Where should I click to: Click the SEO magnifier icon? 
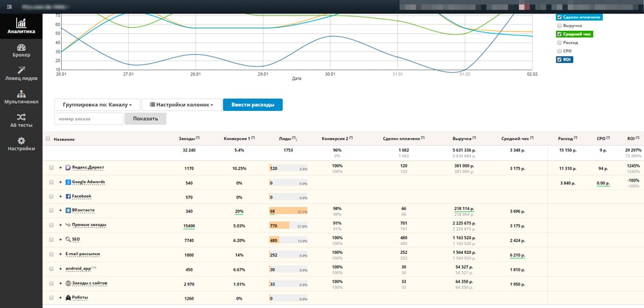(x=68, y=239)
